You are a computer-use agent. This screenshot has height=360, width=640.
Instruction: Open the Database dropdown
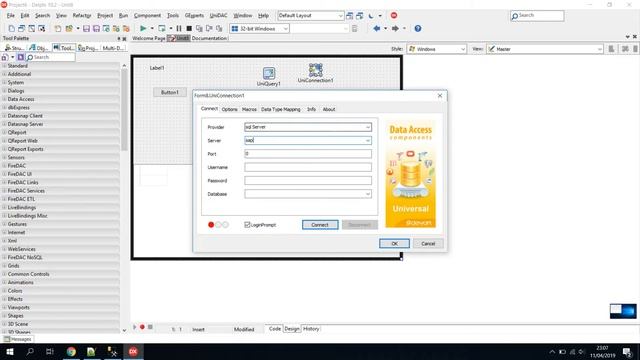[368, 194]
